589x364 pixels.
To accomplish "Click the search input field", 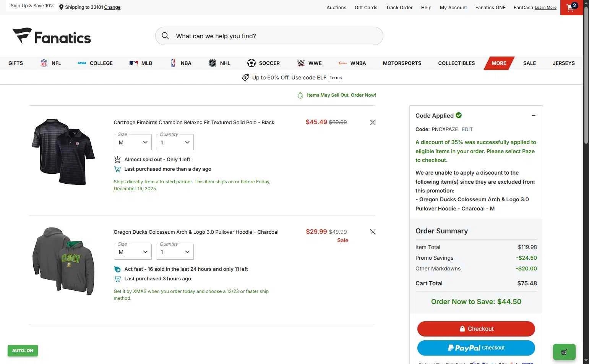I will click(275, 36).
